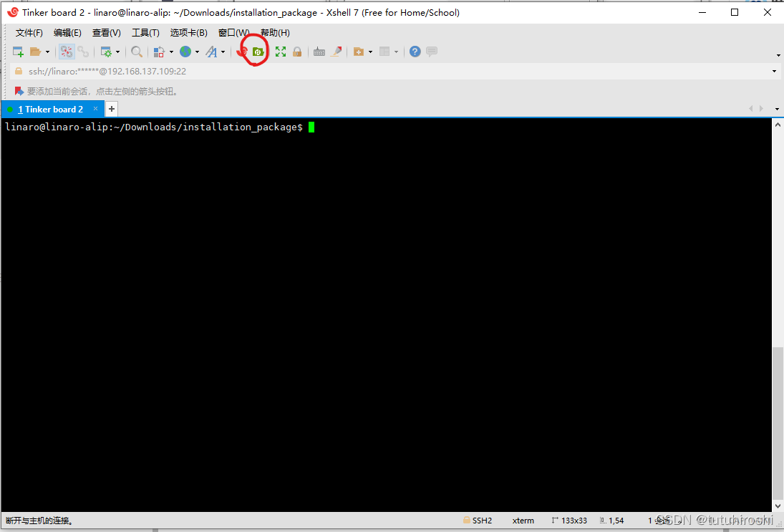
Task: Click the 133x33 terminal size indicator
Action: 569,521
